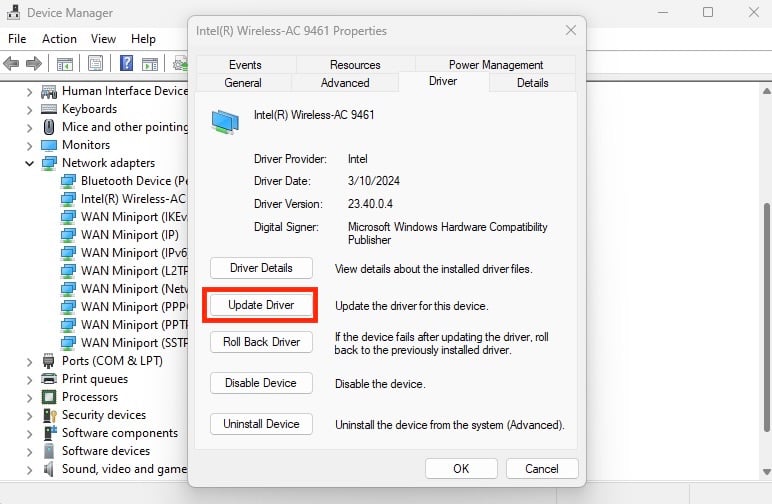Click the Processors chip icon
This screenshot has width=772, height=504.
tap(49, 397)
